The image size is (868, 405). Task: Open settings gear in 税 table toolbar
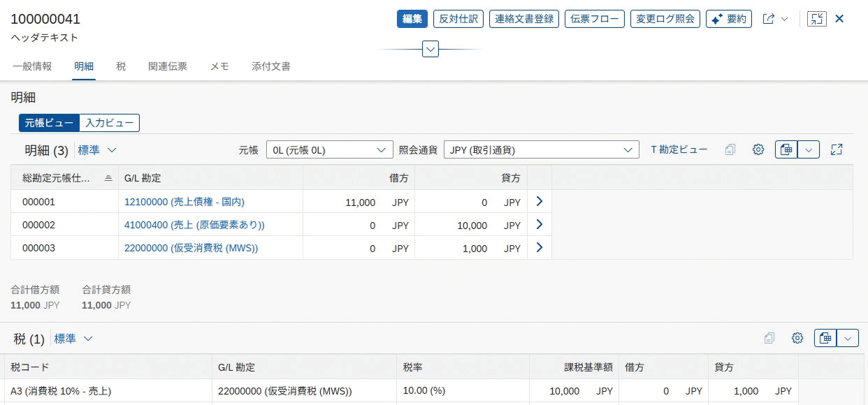pyautogui.click(x=797, y=339)
